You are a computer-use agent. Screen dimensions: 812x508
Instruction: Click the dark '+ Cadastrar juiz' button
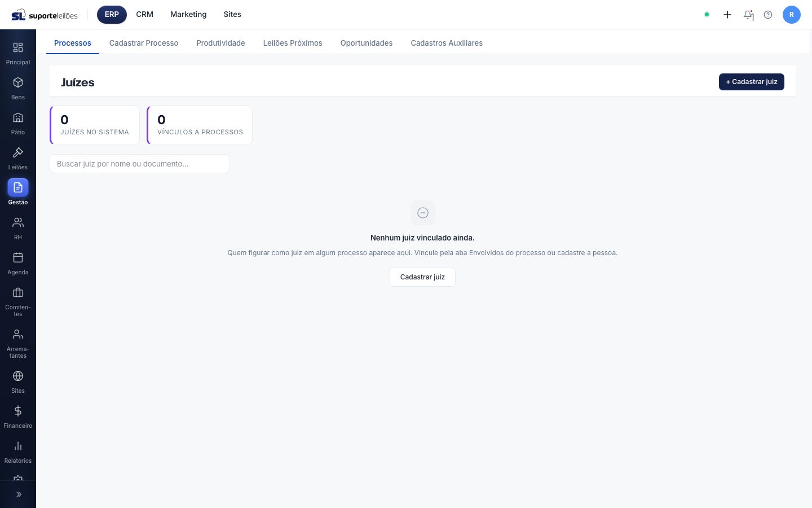click(752, 82)
